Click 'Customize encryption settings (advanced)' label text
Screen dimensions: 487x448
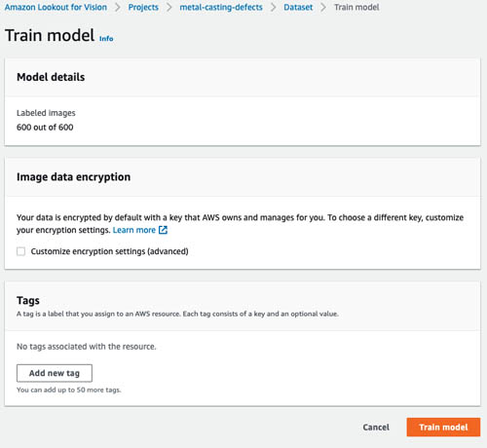click(109, 251)
